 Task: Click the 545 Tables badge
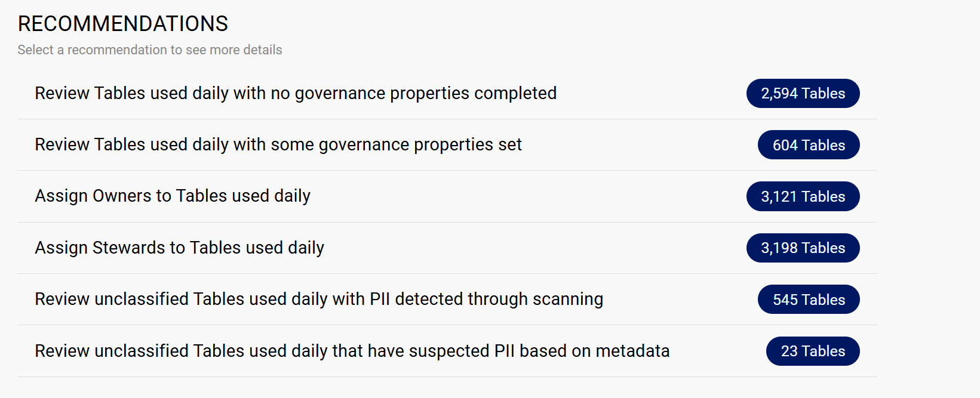click(808, 300)
